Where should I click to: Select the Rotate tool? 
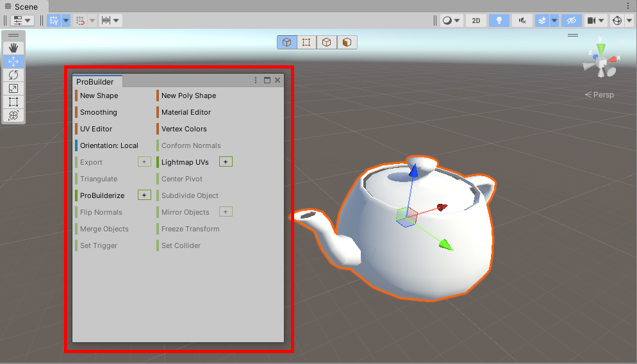13,75
